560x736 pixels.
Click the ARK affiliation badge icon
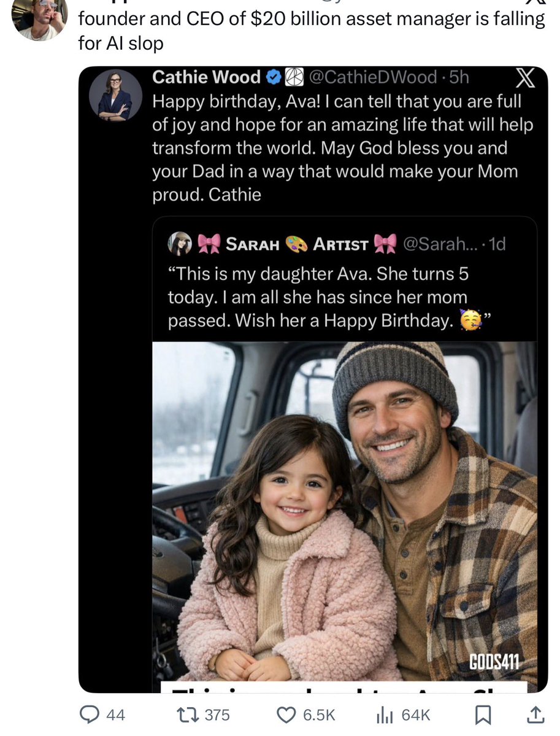coord(296,77)
